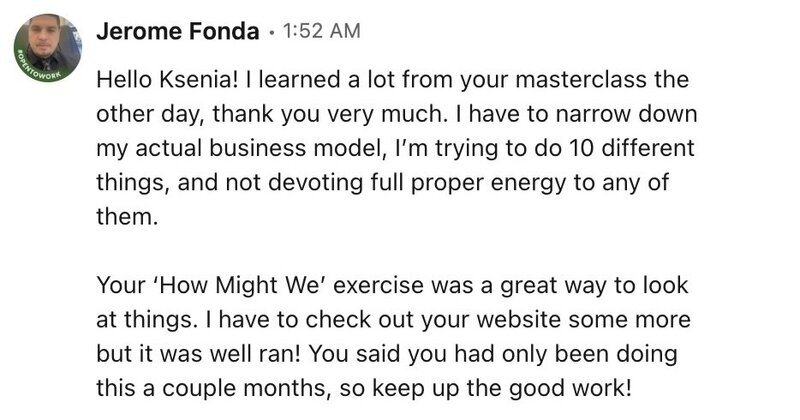Viewport: 800px width, 420px height.
Task: Click the dot separator before the timestamp
Action: (x=271, y=33)
